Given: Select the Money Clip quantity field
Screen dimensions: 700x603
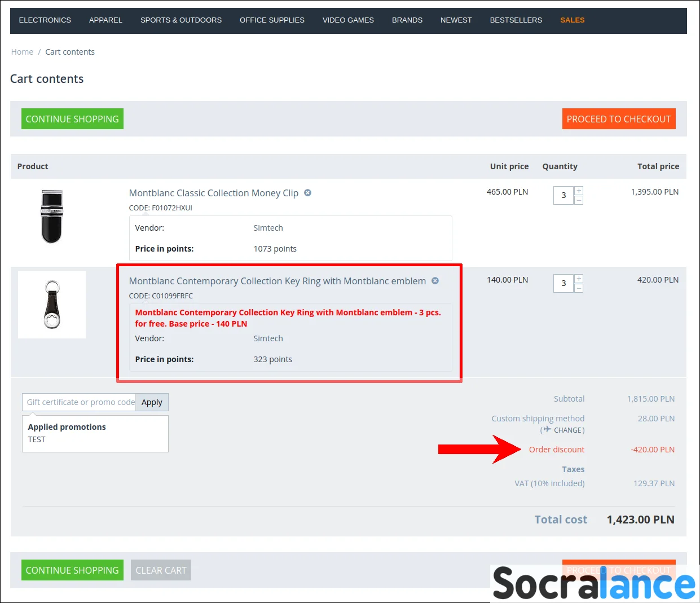Looking at the screenshot, I should point(563,195).
